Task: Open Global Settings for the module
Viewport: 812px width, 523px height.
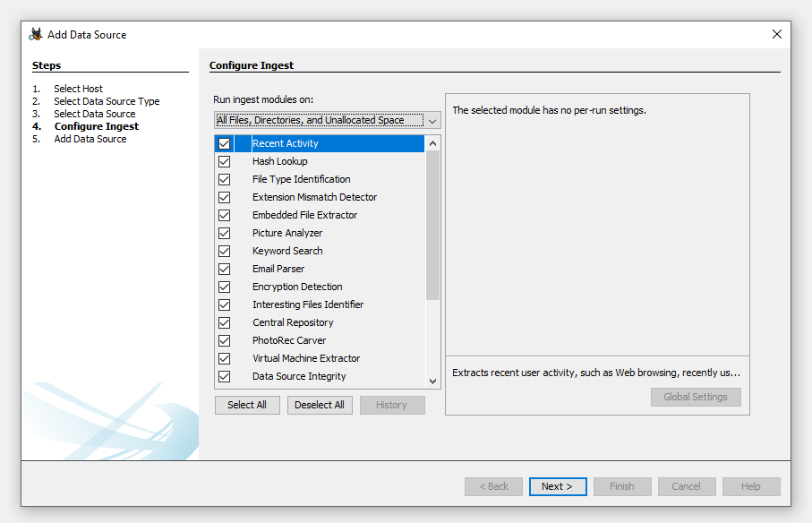Action: point(696,397)
